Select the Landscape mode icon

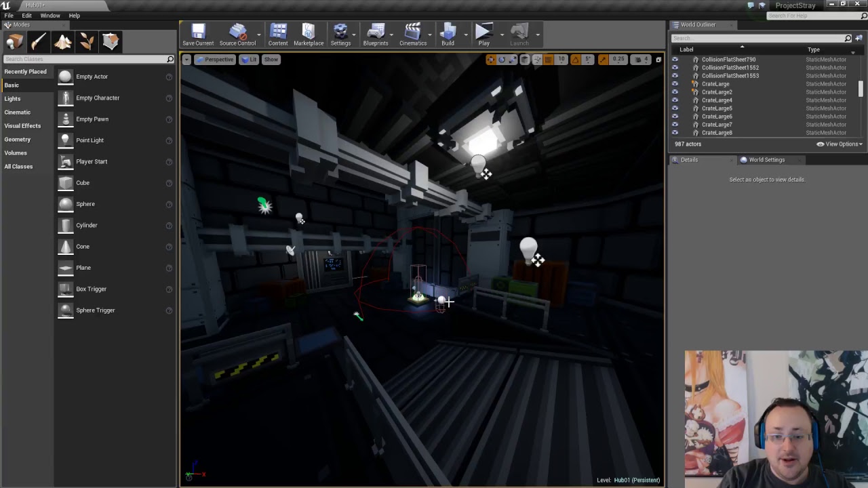(63, 42)
